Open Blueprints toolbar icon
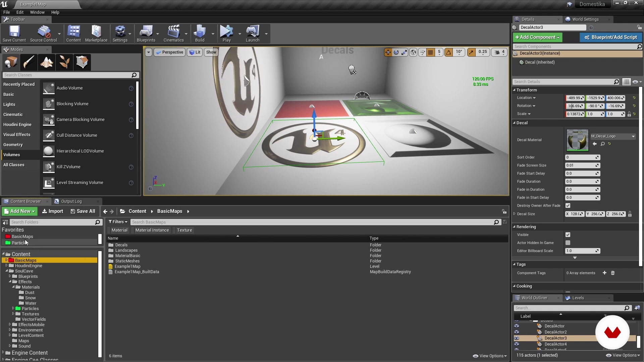Image resolution: width=644 pixels, height=362 pixels. click(x=146, y=34)
